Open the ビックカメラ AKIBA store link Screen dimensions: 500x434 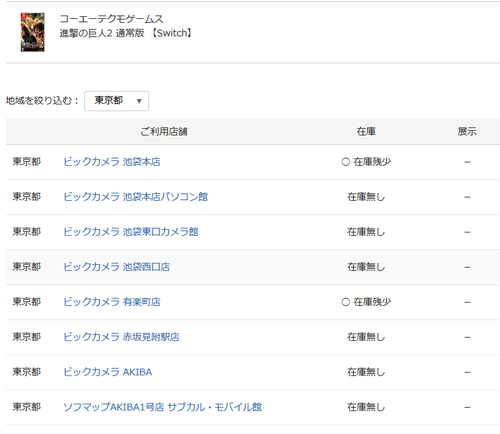pos(108,372)
